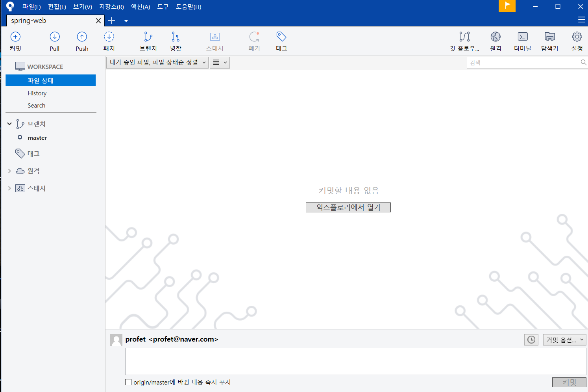Open the 액션(A) menu

(141, 7)
